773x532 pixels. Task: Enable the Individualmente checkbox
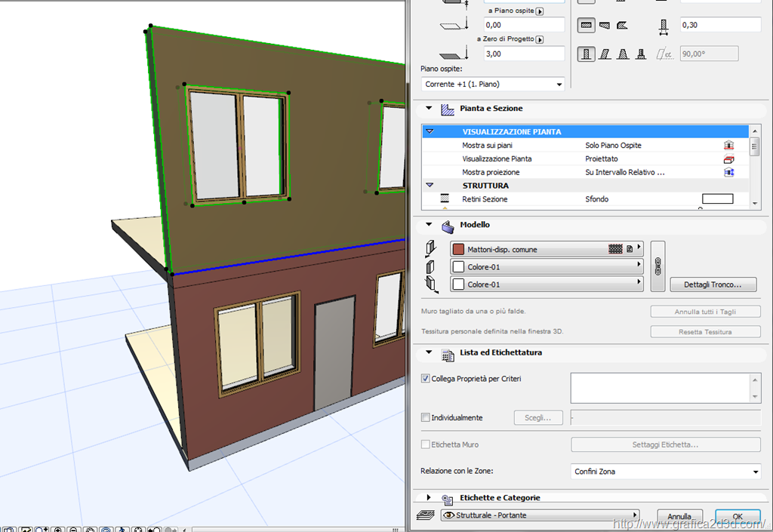tap(425, 417)
